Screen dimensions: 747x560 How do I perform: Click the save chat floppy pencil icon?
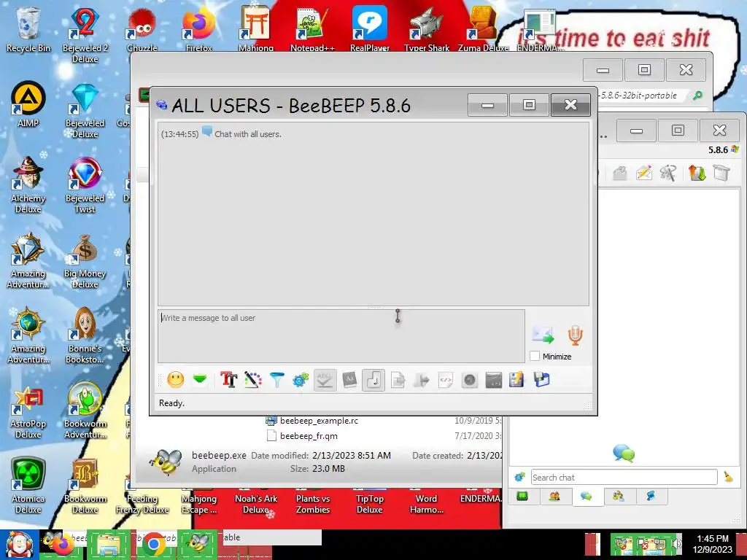[x=516, y=379]
